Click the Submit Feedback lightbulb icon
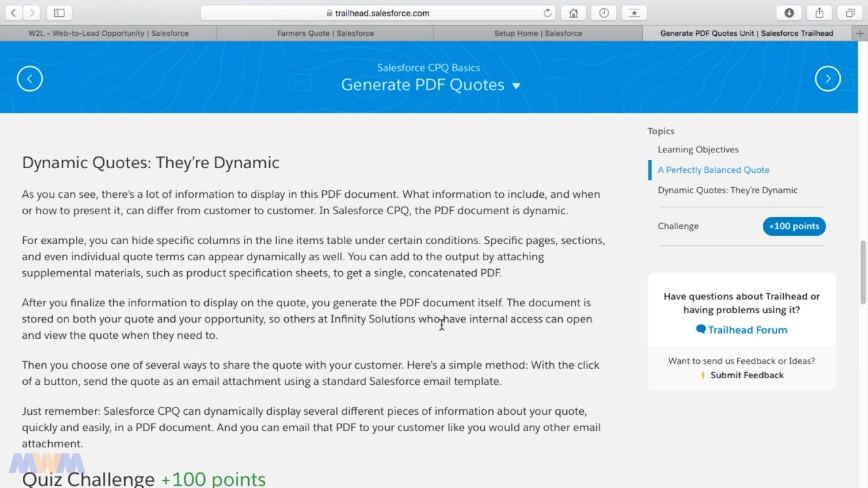 tap(703, 375)
